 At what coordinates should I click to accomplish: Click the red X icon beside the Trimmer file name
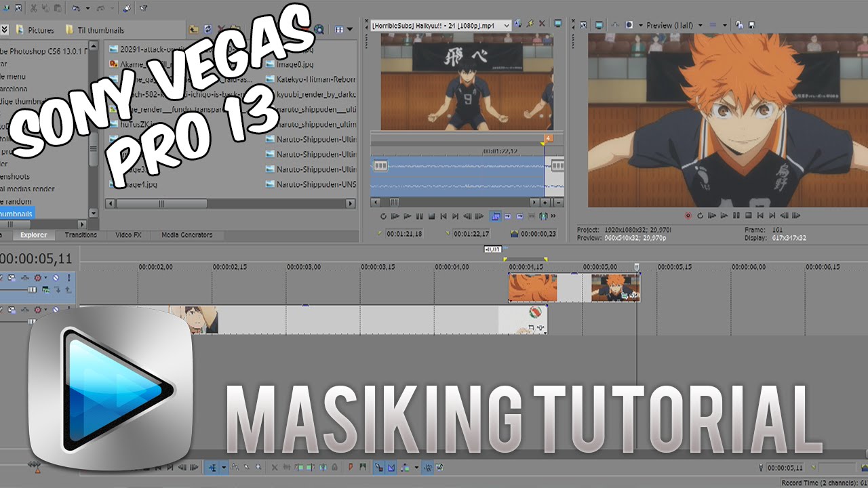click(542, 24)
